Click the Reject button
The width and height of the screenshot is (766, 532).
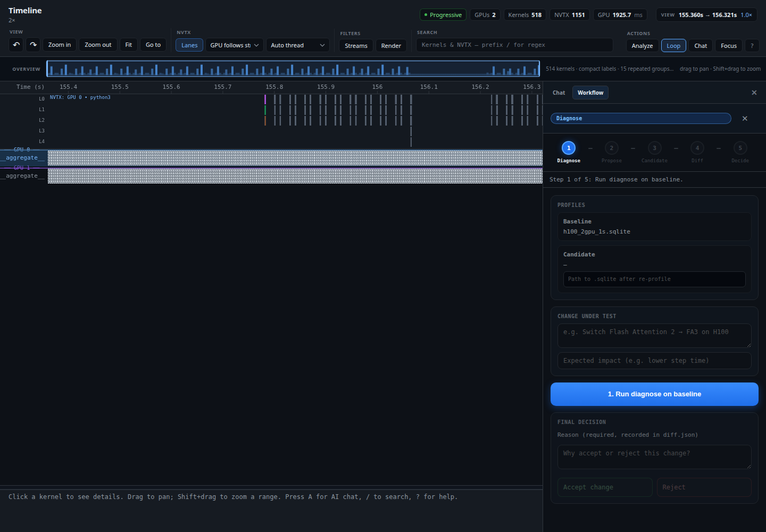pos(704,487)
